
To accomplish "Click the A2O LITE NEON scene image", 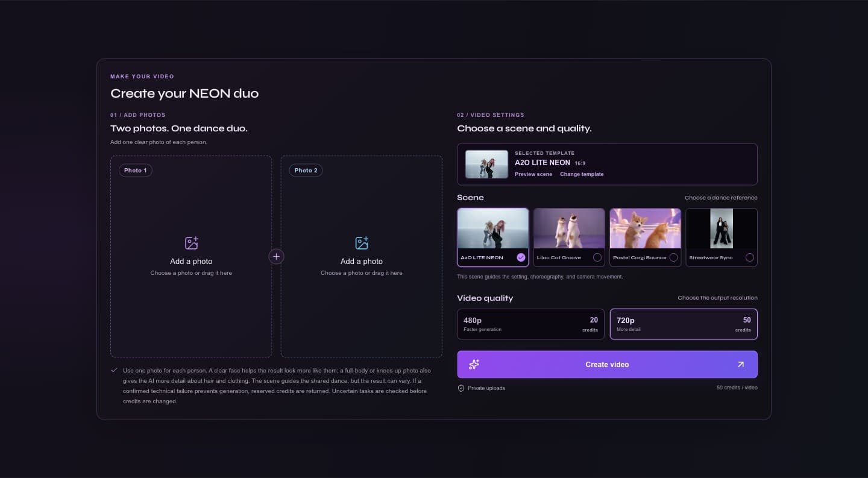I will 493,228.
